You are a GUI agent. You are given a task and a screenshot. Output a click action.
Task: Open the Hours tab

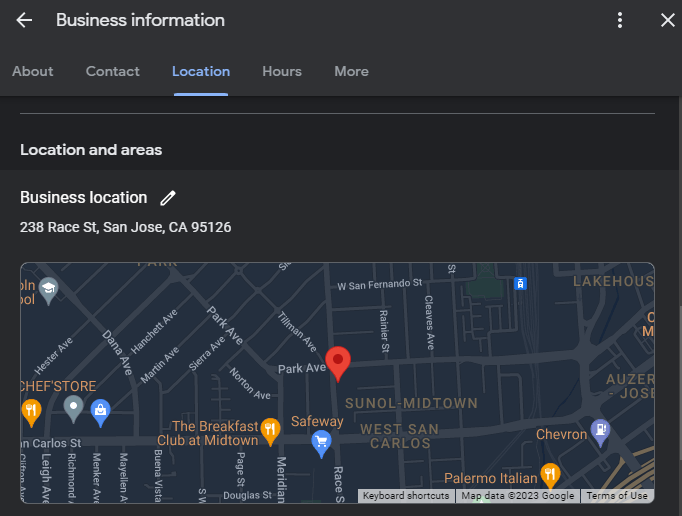(x=282, y=71)
